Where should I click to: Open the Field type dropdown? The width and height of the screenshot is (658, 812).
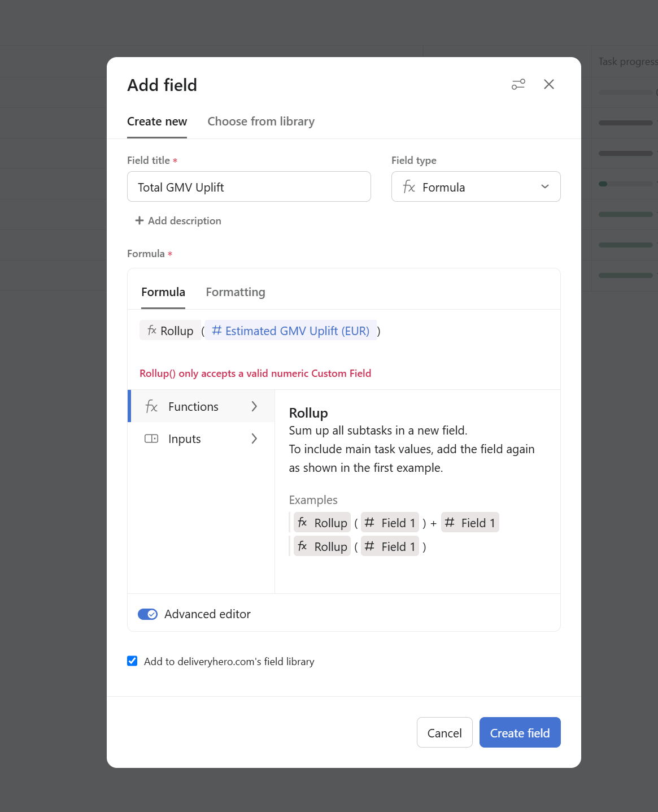click(476, 186)
